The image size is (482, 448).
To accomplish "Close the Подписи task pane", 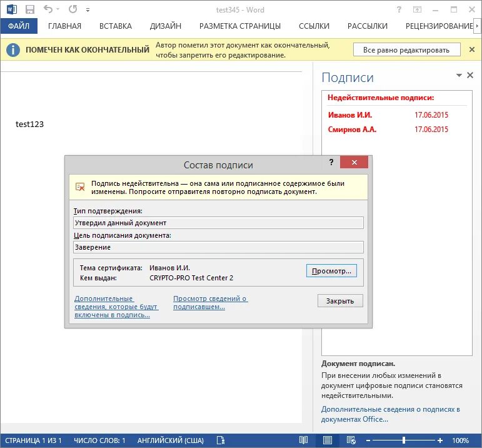I will (470, 75).
